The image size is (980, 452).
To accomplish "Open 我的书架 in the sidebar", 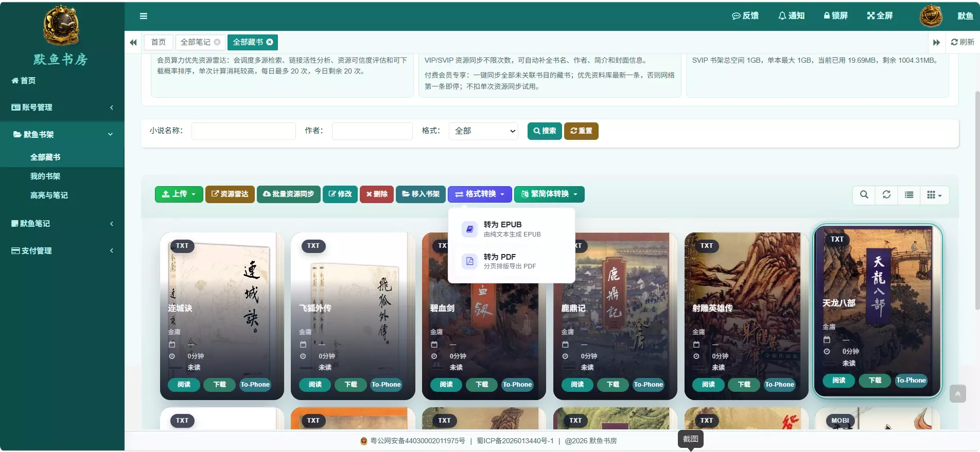I will [x=45, y=176].
